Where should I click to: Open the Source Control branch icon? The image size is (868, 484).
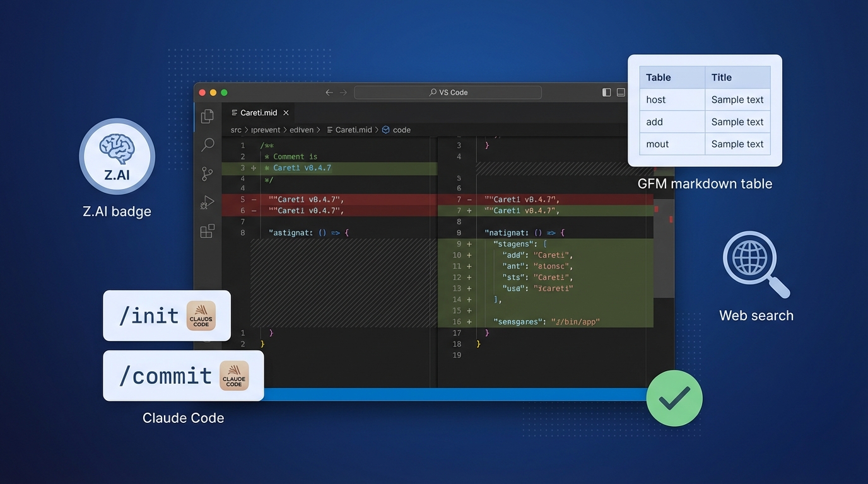pos(207,174)
